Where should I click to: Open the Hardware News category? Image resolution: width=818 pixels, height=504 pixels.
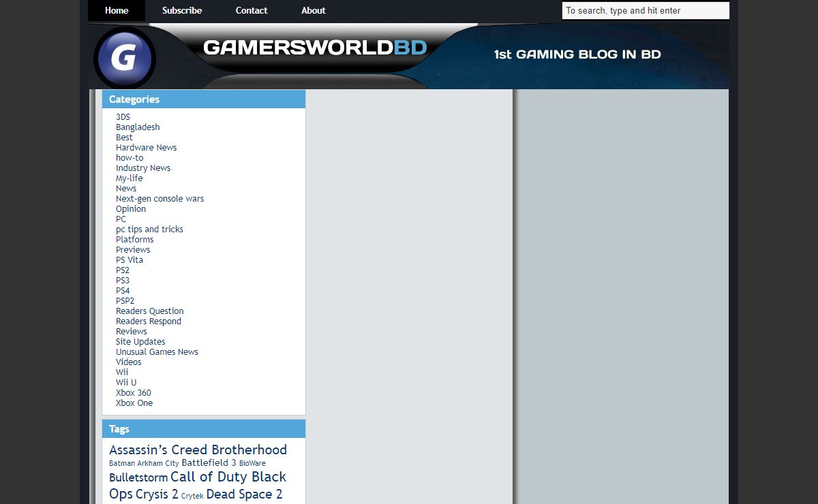coord(146,148)
